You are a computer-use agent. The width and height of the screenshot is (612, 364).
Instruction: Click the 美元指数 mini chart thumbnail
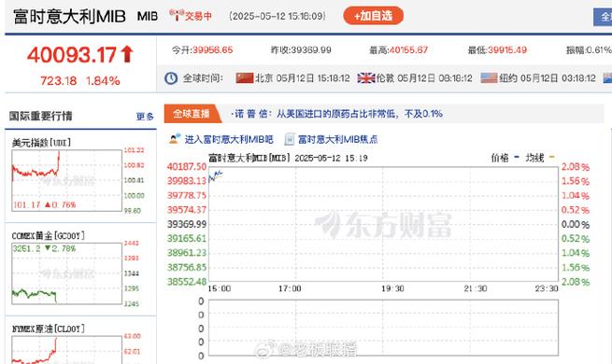[x=66, y=181]
